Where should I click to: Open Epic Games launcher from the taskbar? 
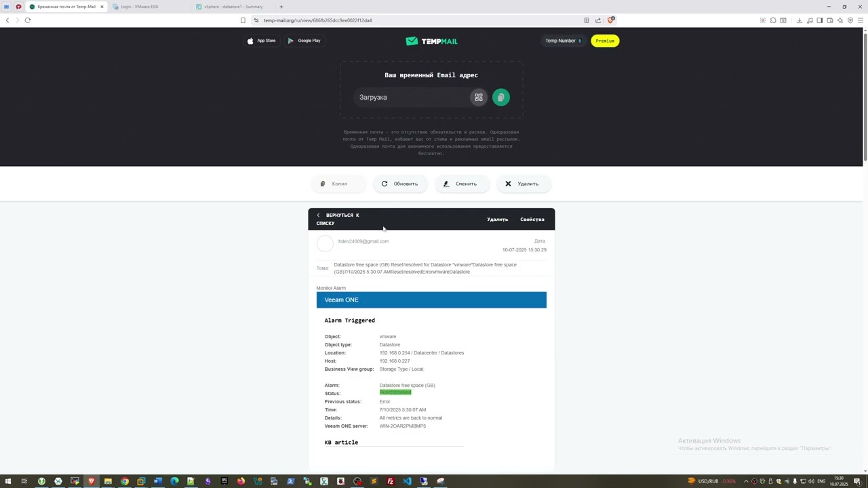224,481
